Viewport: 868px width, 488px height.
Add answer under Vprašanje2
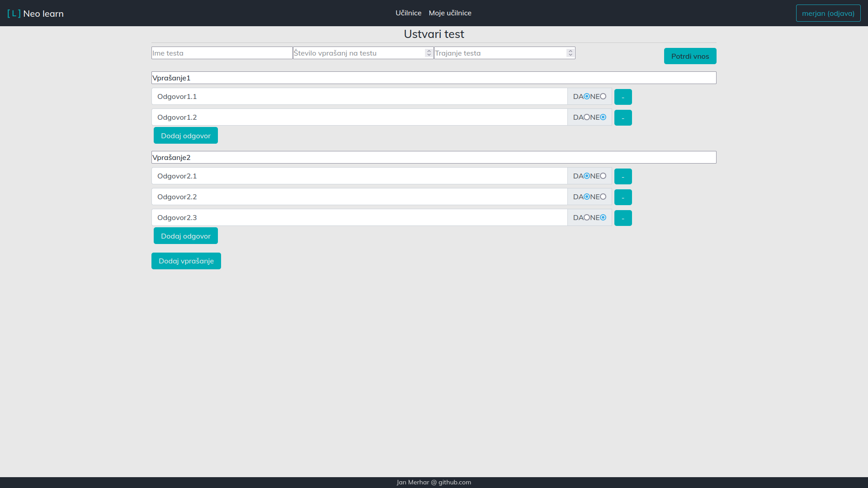point(185,236)
